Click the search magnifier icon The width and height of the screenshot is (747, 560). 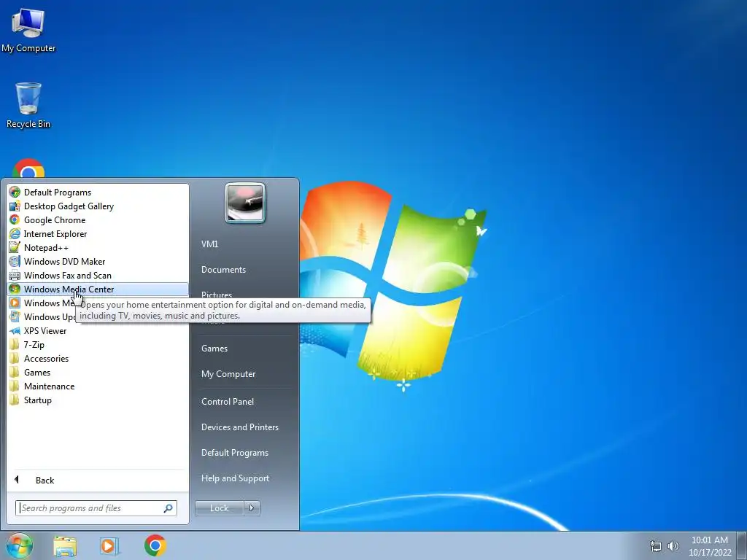tap(169, 508)
